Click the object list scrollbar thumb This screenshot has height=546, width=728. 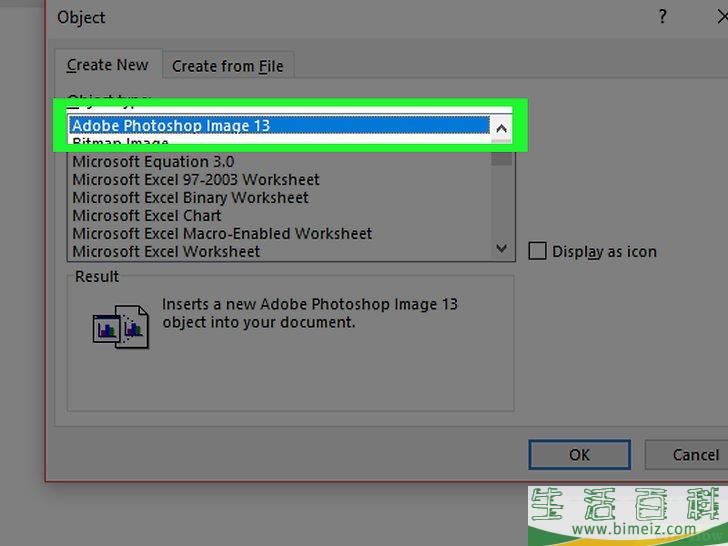coord(502,157)
